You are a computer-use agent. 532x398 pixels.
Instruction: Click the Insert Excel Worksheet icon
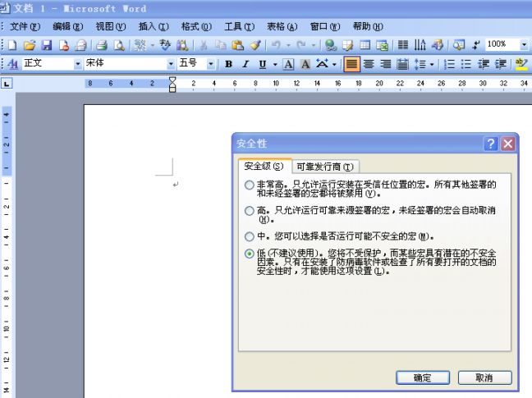[x=382, y=45]
